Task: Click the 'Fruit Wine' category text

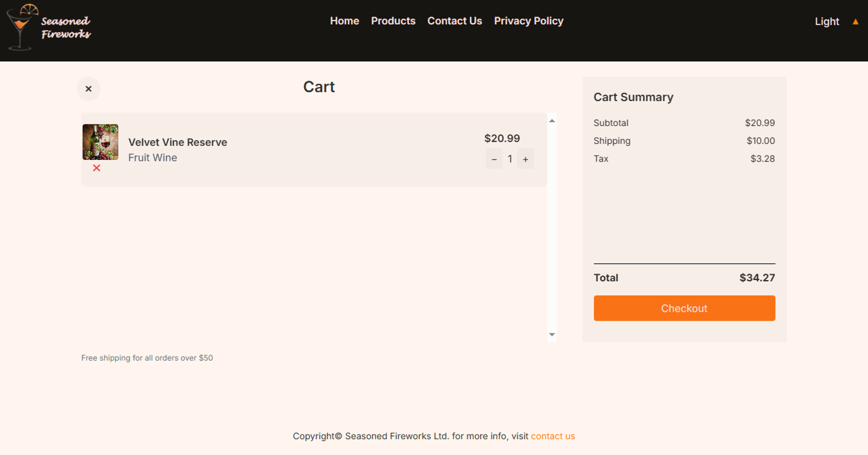Action: pyautogui.click(x=153, y=158)
